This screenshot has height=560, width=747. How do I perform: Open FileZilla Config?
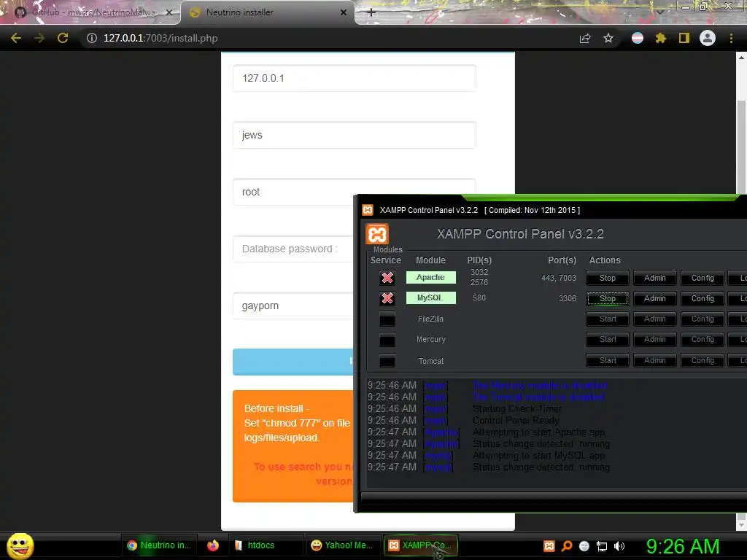(703, 319)
